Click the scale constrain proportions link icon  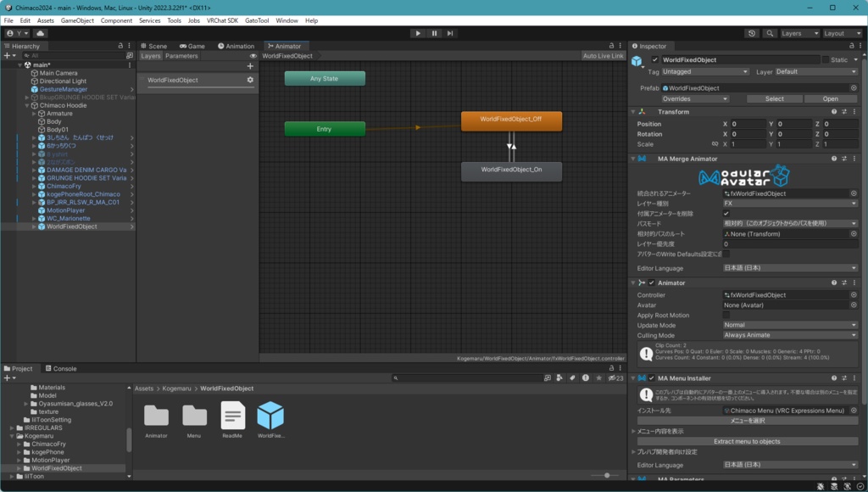coord(715,144)
